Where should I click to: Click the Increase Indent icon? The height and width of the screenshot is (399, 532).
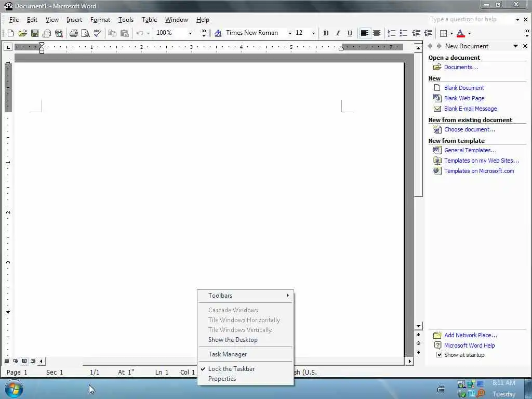(428, 33)
